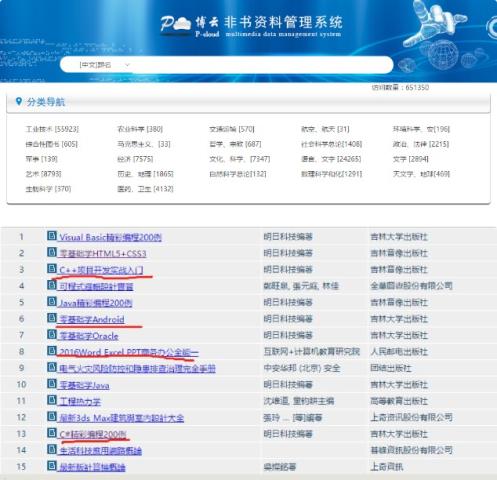Image resolution: width=497 pixels, height=480 pixels.
Task: Click 互联网+计算机教育研究院 author in row 8
Action: tap(312, 352)
